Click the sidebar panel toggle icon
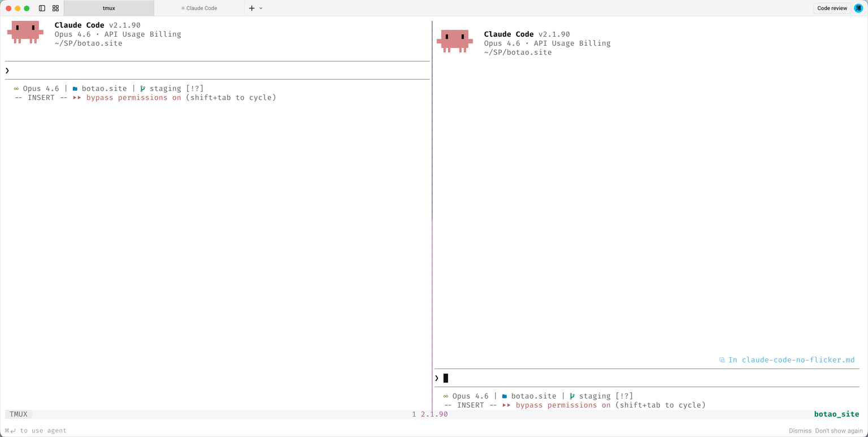868x437 pixels. point(41,8)
